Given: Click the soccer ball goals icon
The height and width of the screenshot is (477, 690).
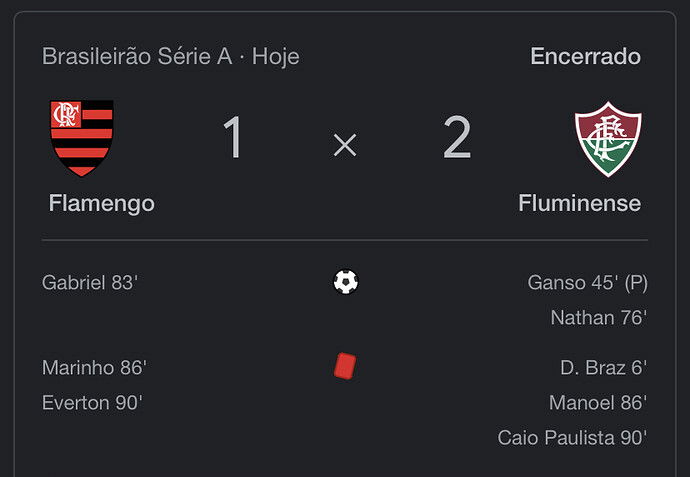Looking at the screenshot, I should 346,282.
